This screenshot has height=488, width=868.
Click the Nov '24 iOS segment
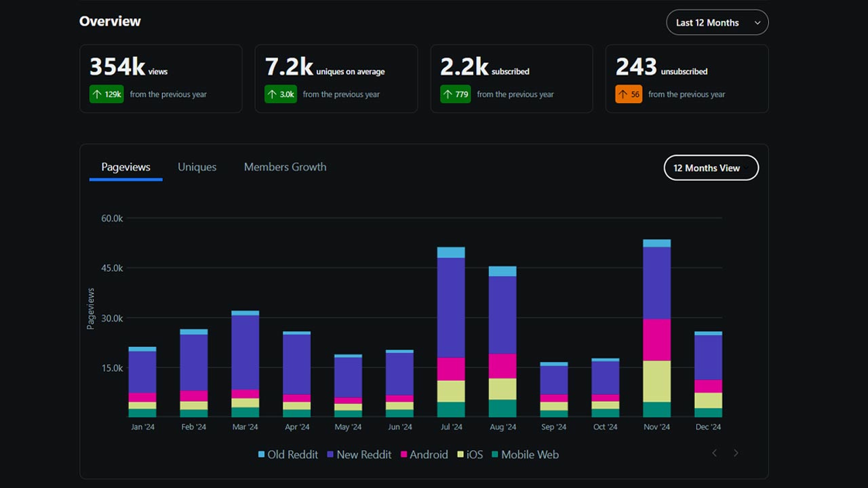(x=657, y=382)
